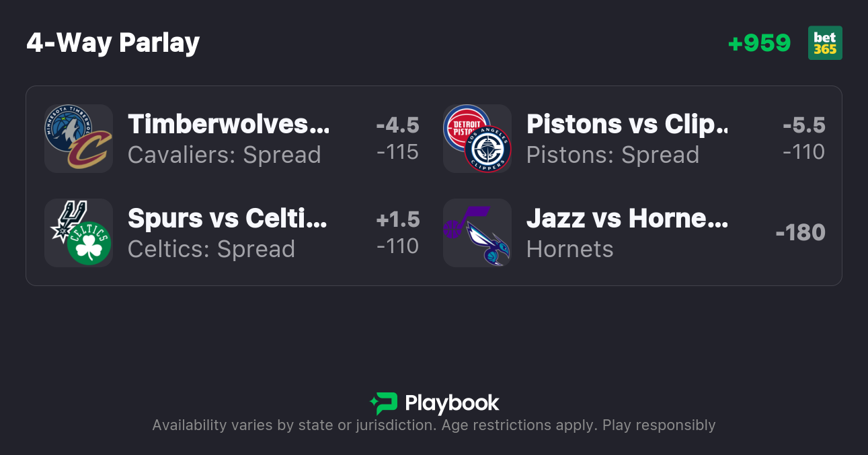This screenshot has width=868, height=455.
Task: Click the Spurs and Celtics team logos
Action: pyautogui.click(x=79, y=233)
